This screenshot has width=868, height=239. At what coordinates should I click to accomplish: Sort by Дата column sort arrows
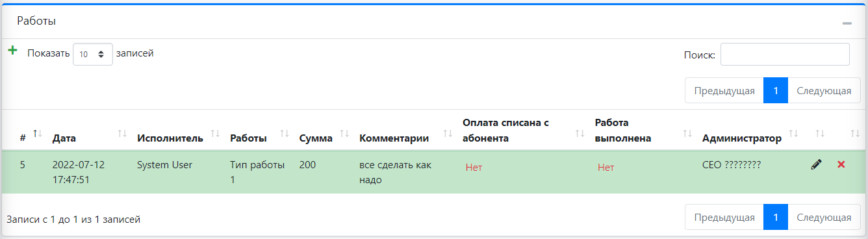tap(122, 134)
